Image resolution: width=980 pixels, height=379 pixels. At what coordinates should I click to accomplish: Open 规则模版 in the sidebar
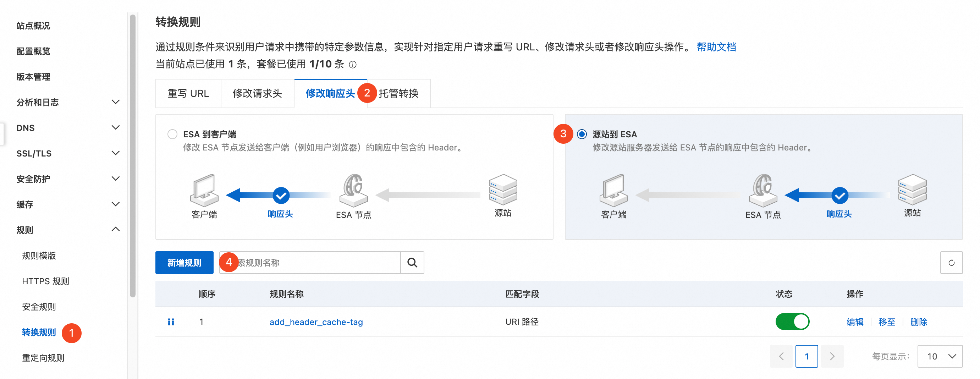coord(39,256)
